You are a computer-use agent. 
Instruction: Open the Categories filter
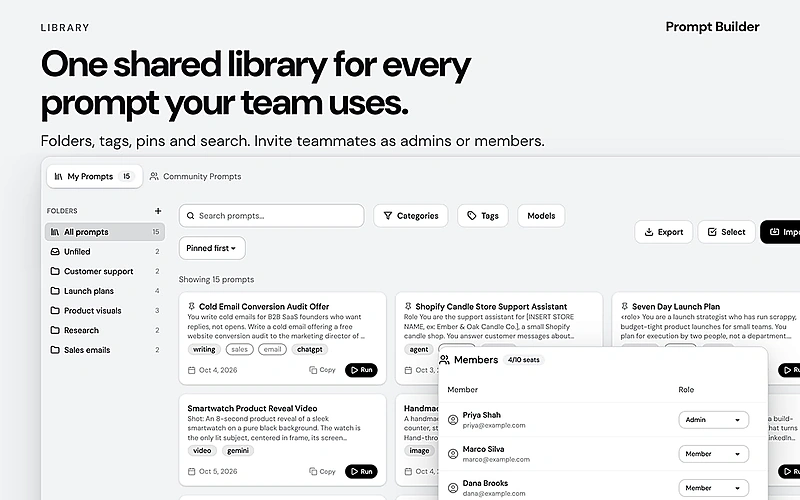coord(411,216)
